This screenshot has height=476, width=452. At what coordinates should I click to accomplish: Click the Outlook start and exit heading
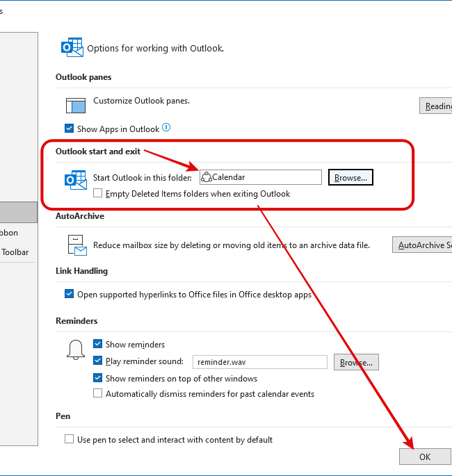point(98,151)
